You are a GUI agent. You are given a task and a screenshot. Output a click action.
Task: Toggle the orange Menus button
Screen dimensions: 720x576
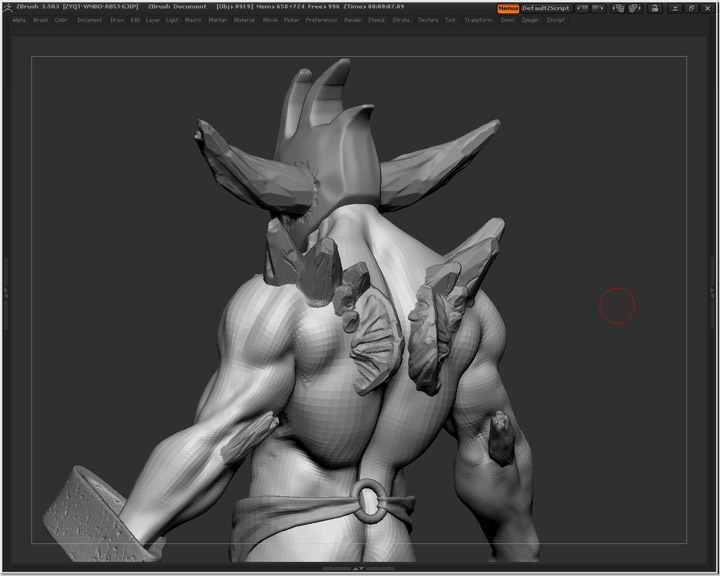[508, 8]
